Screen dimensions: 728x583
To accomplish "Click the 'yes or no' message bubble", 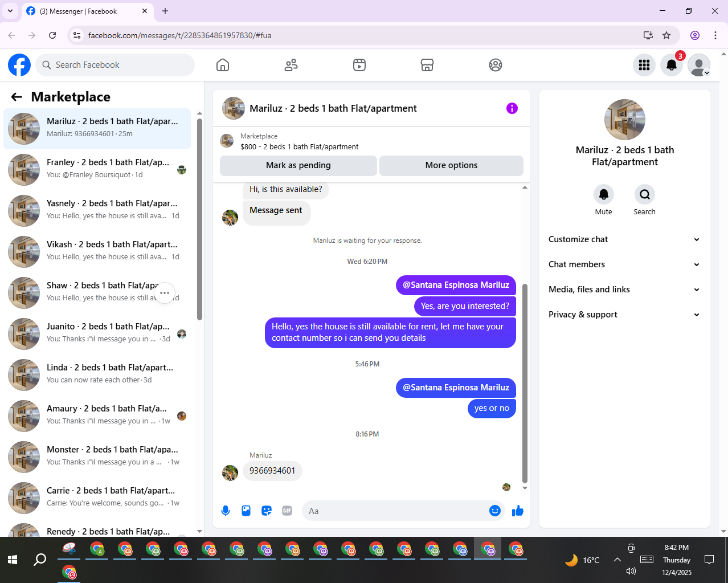I will pyautogui.click(x=492, y=408).
